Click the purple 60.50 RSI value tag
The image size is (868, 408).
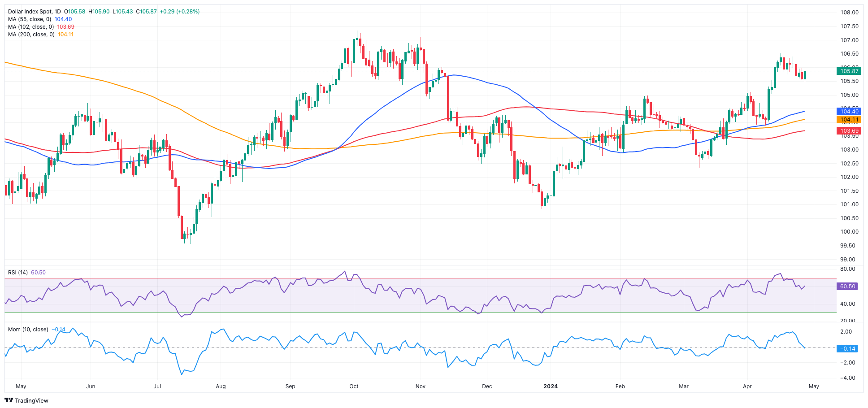tap(847, 286)
